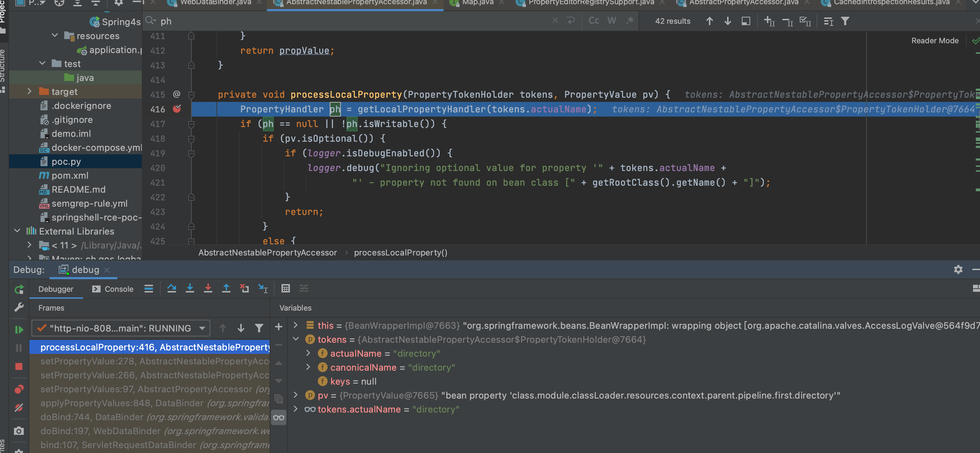Viewport: 980px width, 453px height.
Task: Show execution point threads icon
Action: point(149,289)
